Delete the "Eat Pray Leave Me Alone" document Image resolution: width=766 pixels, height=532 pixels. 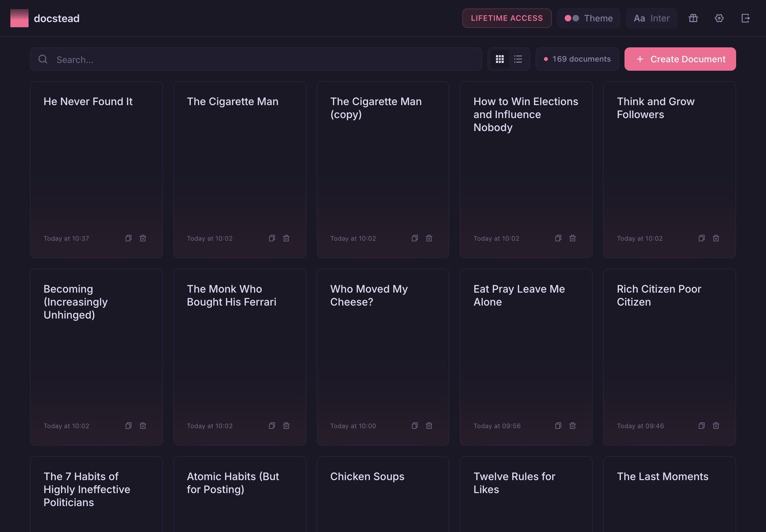(572, 426)
